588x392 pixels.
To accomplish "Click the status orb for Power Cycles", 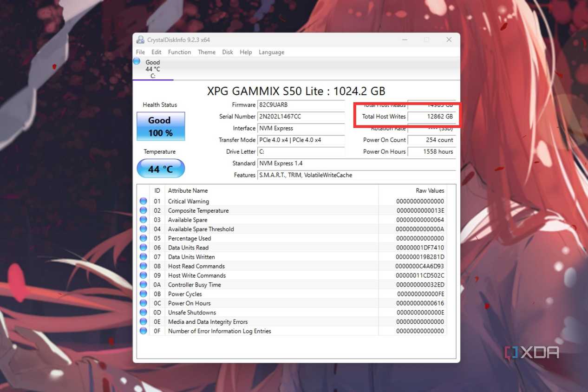I will coord(144,294).
